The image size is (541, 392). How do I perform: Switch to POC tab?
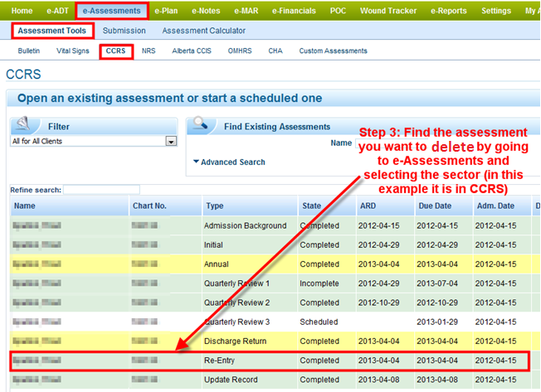point(338,11)
